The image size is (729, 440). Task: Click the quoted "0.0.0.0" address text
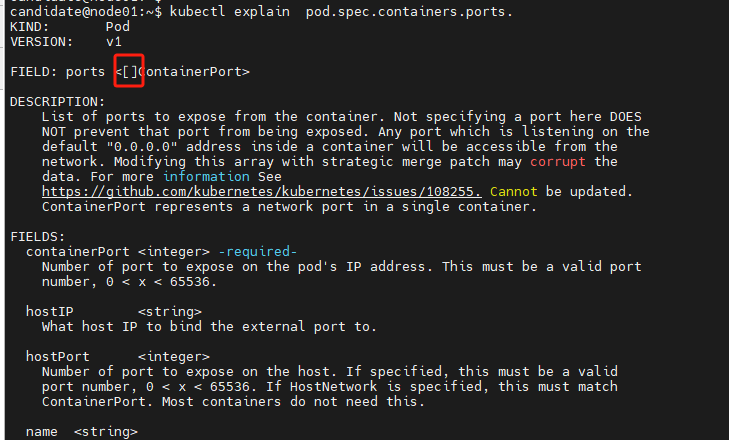[x=136, y=146]
